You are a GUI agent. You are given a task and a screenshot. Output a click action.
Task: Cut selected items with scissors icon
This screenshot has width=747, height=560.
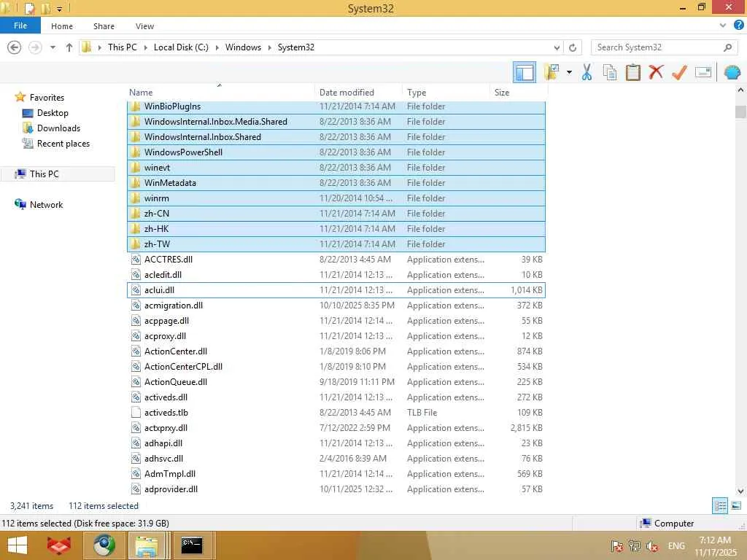click(x=587, y=72)
